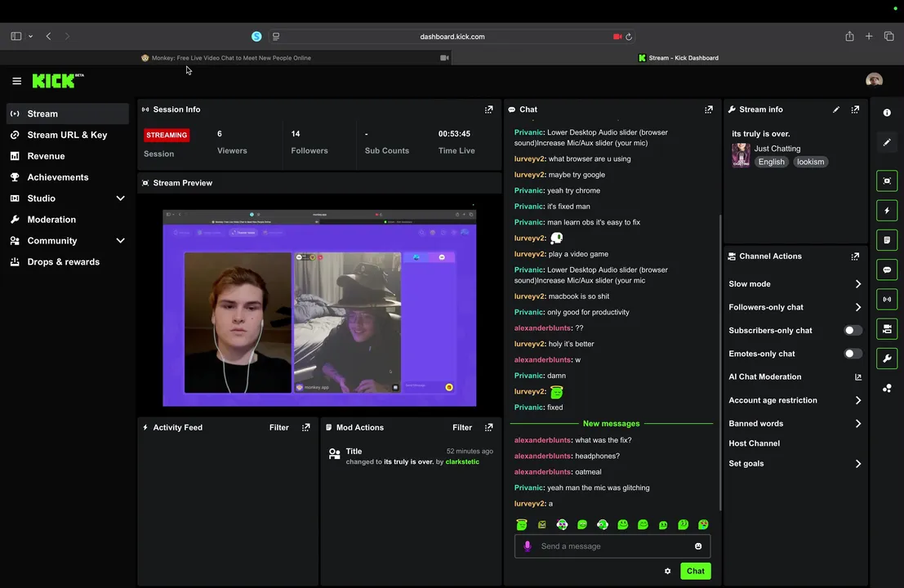Image resolution: width=904 pixels, height=588 pixels.
Task: Click the purple microphone icon in chat box
Action: 527,546
